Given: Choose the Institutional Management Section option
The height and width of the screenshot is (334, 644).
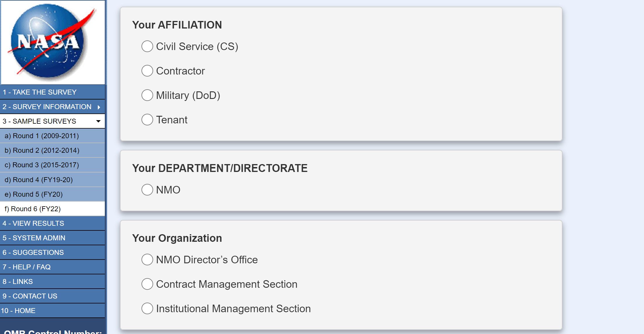Looking at the screenshot, I should [147, 309].
